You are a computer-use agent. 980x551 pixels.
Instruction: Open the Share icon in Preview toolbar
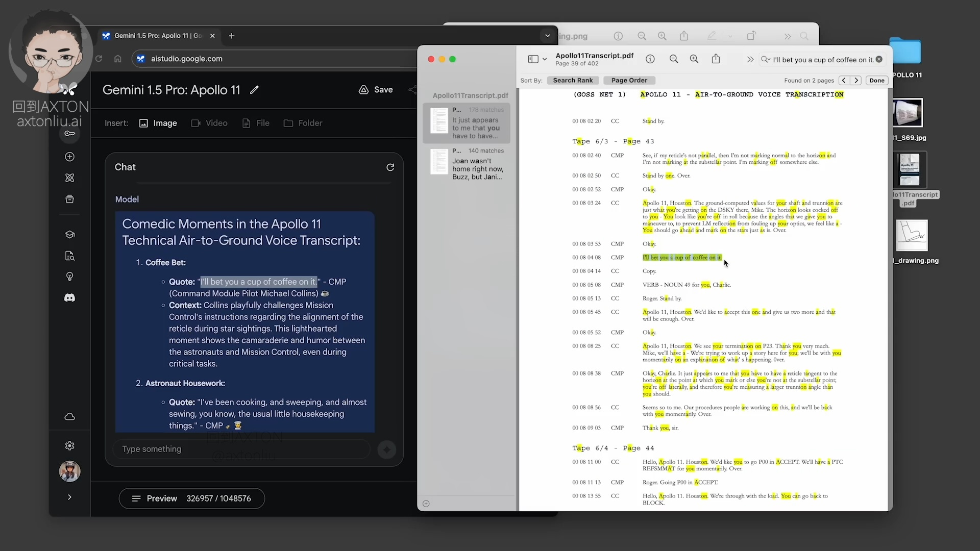pyautogui.click(x=716, y=59)
